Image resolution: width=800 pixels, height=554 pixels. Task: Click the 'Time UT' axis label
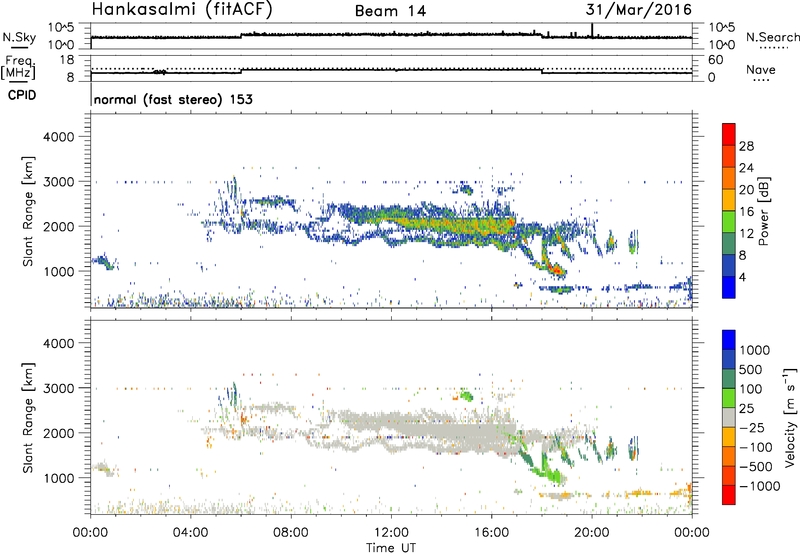[391, 547]
